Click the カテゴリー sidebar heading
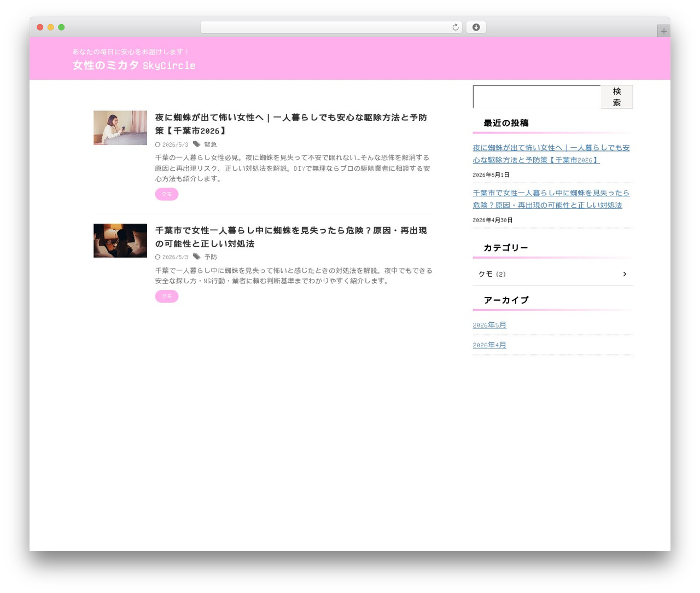 pyautogui.click(x=506, y=248)
